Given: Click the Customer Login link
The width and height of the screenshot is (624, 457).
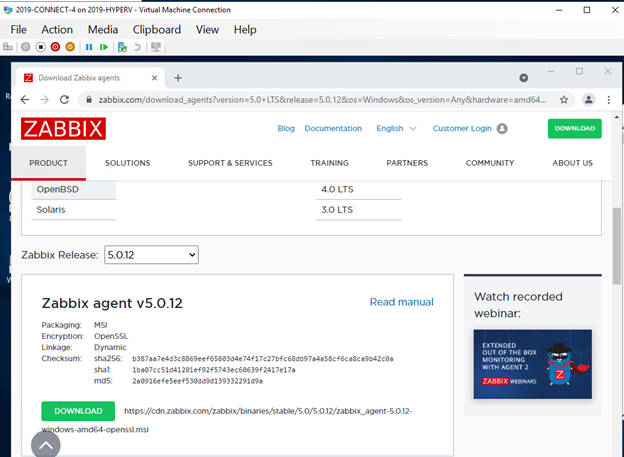Looking at the screenshot, I should point(462,129).
